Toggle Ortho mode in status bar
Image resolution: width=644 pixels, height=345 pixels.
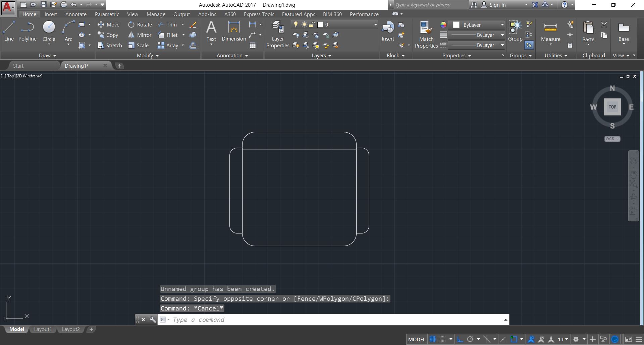(x=460, y=339)
